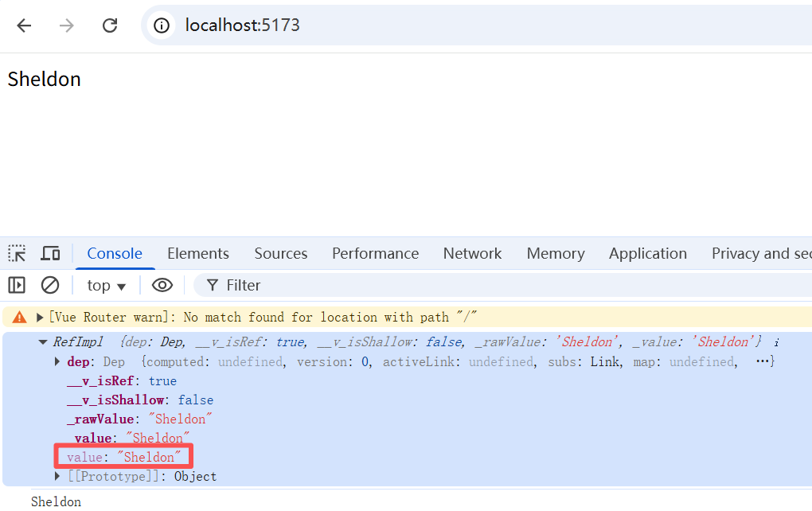Open the Privacy and security tab
812x511 pixels.
[761, 254]
